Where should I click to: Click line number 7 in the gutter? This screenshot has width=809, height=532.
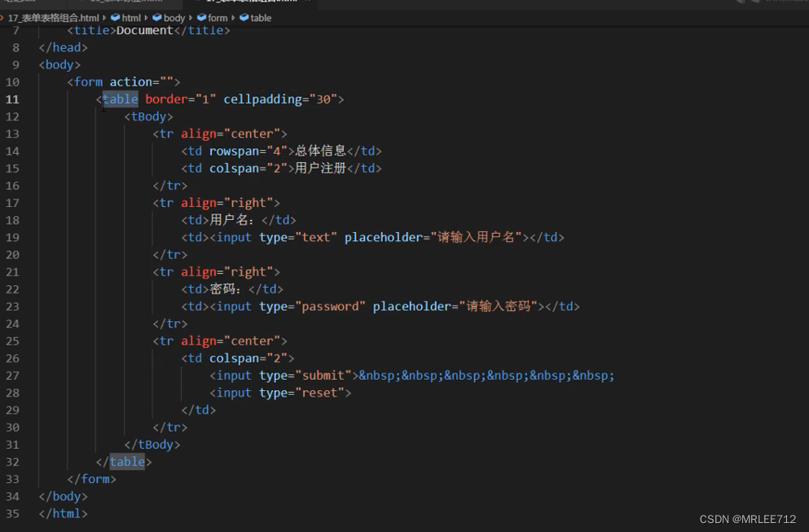pyautogui.click(x=16, y=30)
